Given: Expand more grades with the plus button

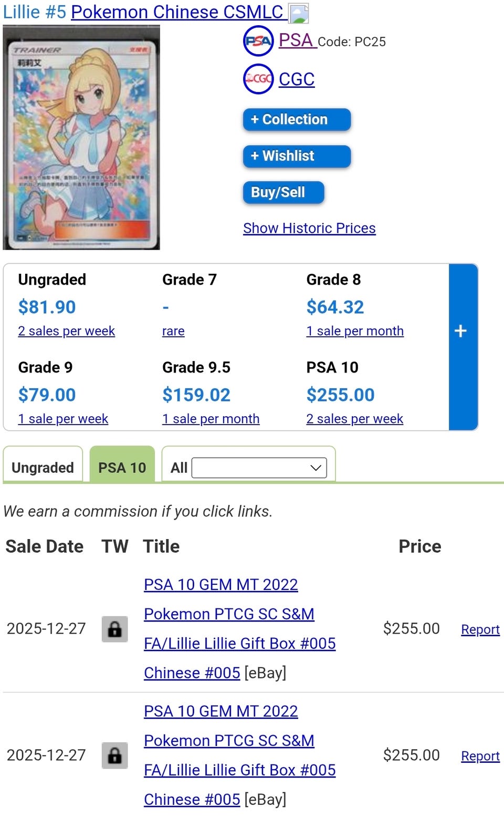Looking at the screenshot, I should pos(461,331).
